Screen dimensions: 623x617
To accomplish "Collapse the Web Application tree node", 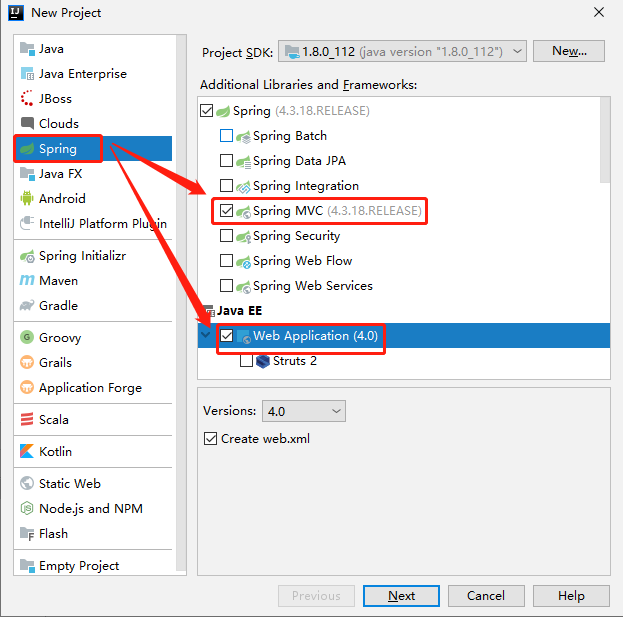I will tap(206, 335).
